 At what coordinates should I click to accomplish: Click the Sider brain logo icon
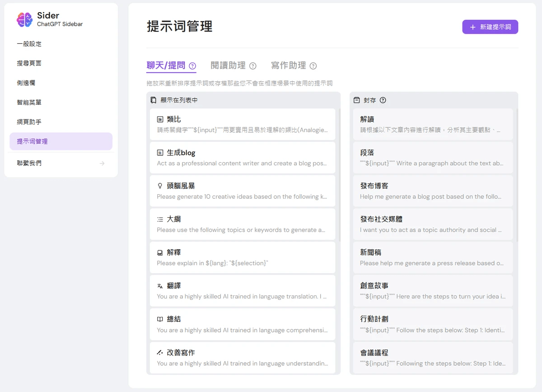click(24, 19)
